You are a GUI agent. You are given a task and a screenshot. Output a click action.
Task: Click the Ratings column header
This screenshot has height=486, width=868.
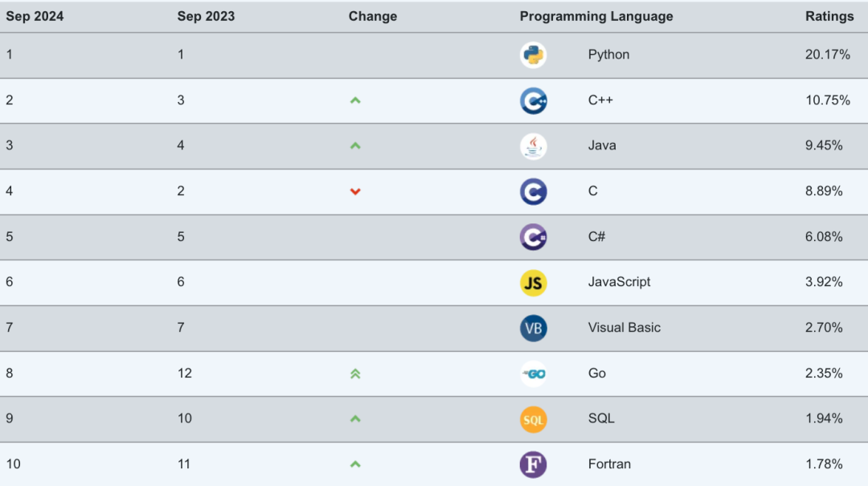pyautogui.click(x=829, y=17)
